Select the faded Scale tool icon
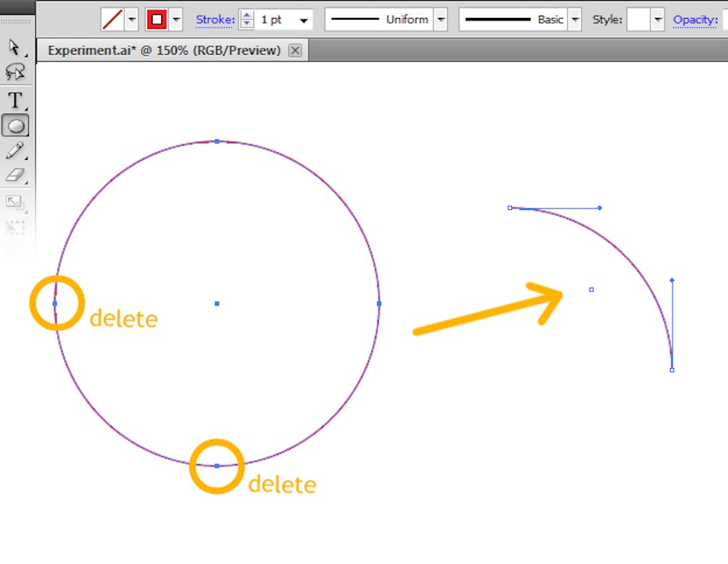This screenshot has height=564, width=728. coord(15,203)
